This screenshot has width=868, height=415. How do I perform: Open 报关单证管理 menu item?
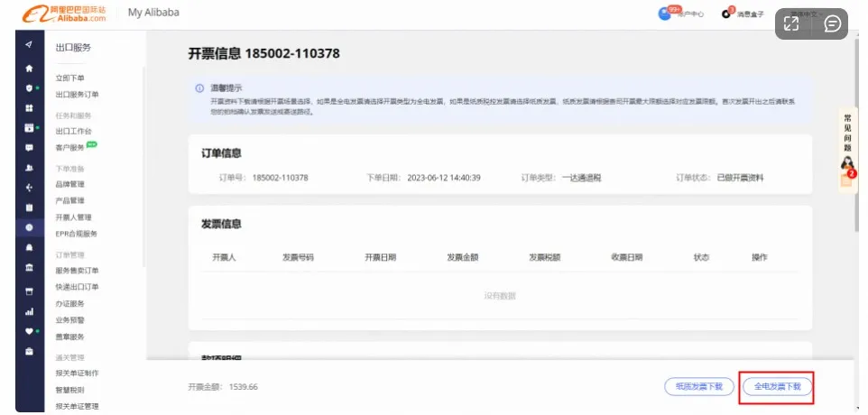click(x=78, y=407)
